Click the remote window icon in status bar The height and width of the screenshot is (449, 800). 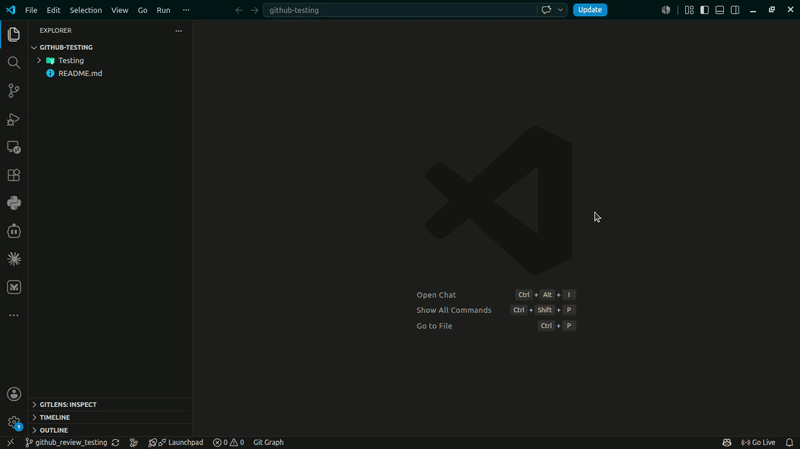click(x=10, y=442)
